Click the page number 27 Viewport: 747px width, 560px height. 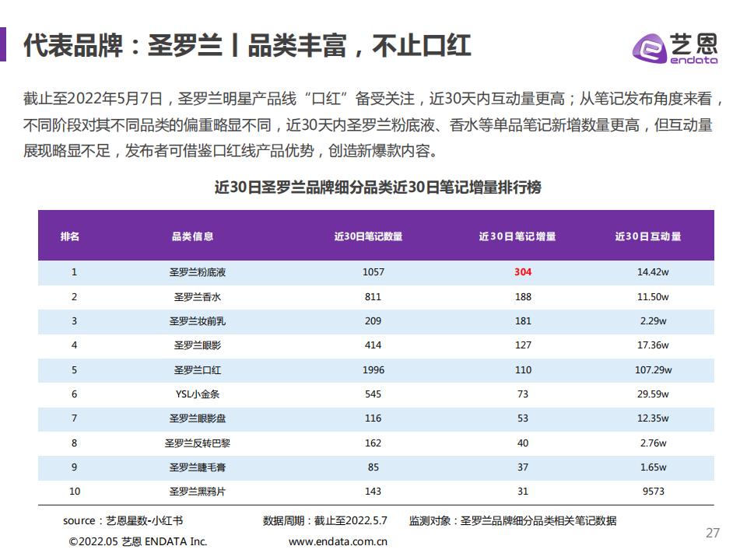coord(713,533)
